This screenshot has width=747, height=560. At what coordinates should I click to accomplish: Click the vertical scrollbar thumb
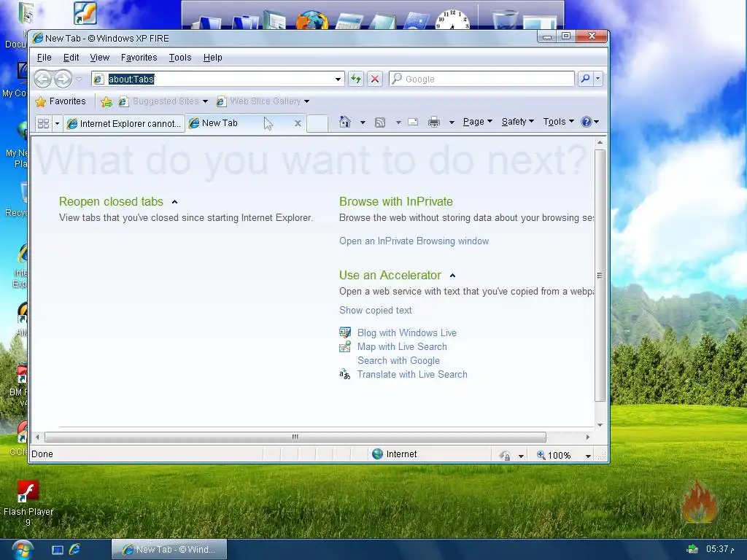600,276
